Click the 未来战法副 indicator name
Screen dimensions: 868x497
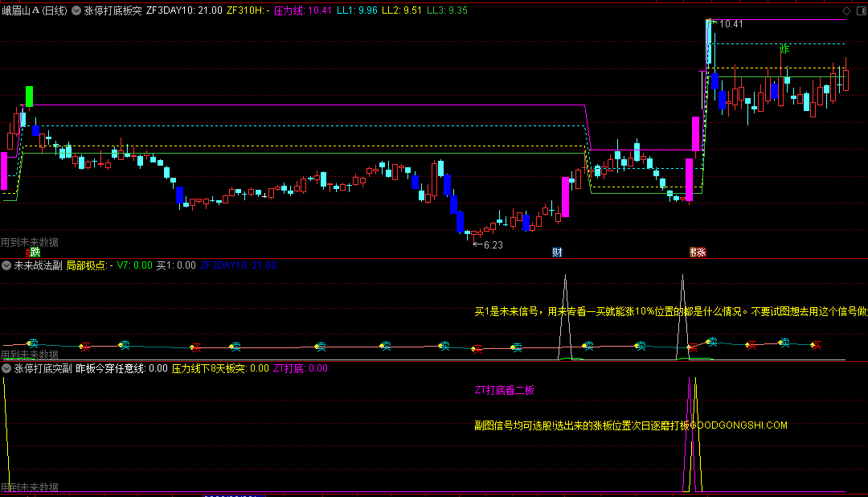(39, 265)
